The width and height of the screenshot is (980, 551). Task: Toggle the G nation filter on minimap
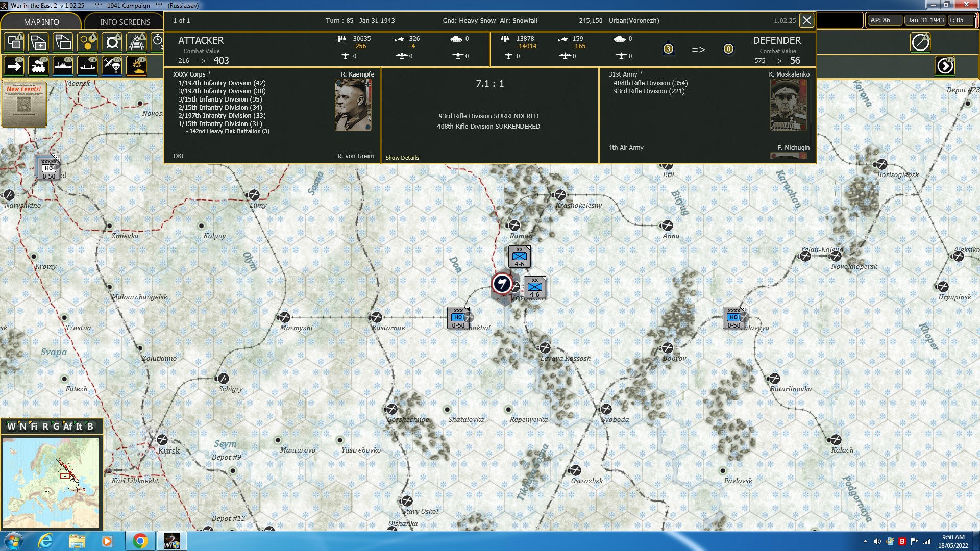pos(56,427)
